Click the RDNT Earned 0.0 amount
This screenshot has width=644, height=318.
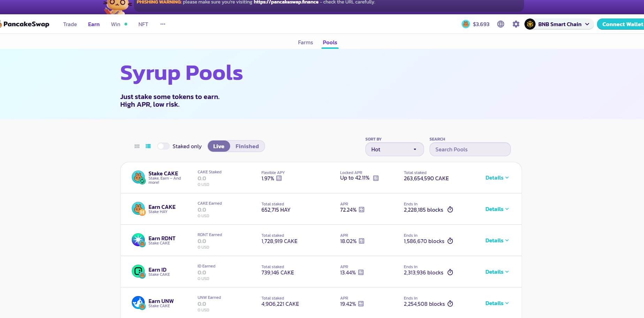(202, 241)
